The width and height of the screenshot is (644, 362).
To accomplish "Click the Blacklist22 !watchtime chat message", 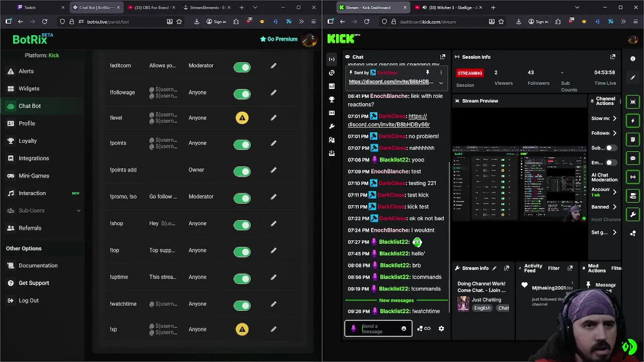I will pyautogui.click(x=394, y=311).
